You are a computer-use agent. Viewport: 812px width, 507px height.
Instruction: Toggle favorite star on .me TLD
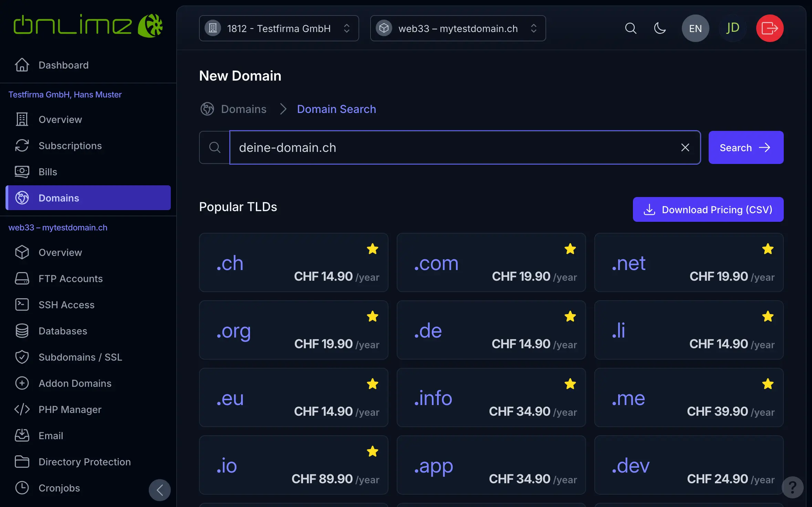click(768, 384)
